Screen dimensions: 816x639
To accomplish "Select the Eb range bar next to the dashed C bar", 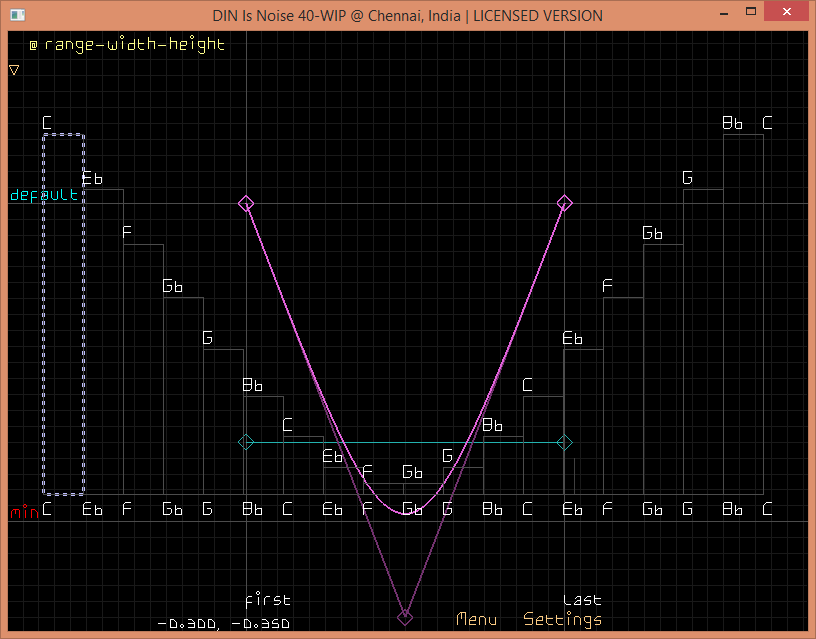I will coord(103,340).
